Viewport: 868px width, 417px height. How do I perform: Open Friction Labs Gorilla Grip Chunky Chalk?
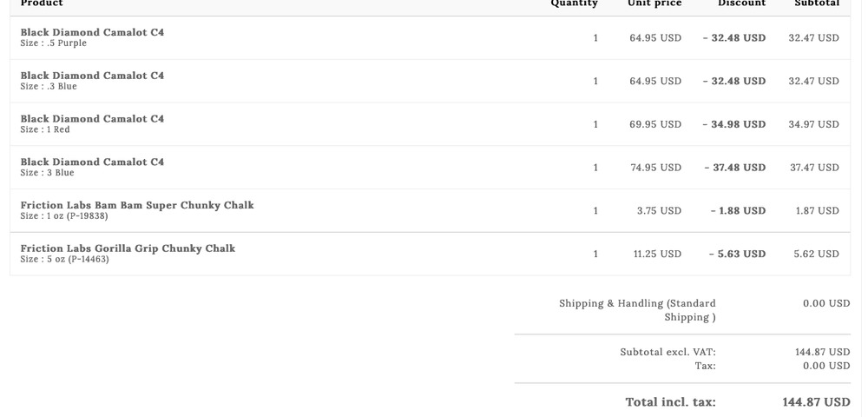click(x=128, y=249)
